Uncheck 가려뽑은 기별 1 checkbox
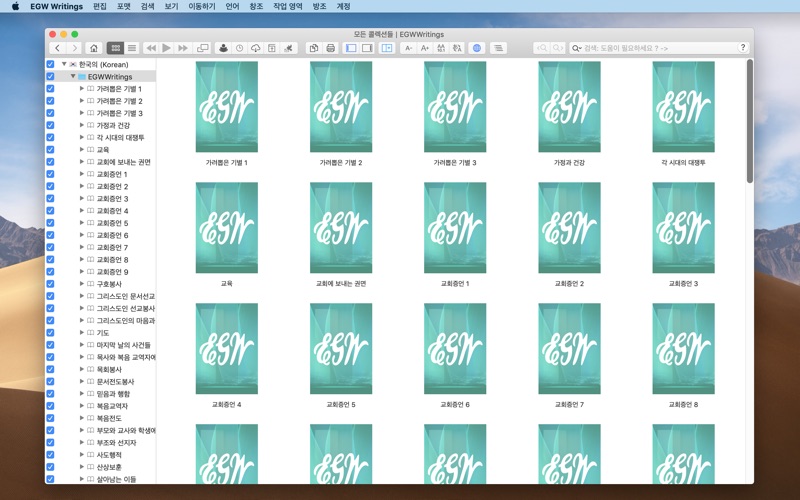The height and width of the screenshot is (500, 800). [x=50, y=89]
